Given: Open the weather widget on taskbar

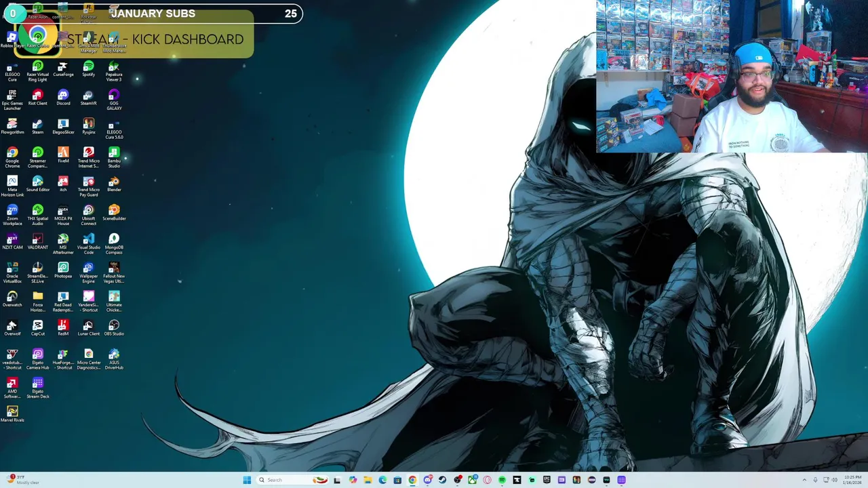Looking at the screenshot, I should (x=23, y=480).
